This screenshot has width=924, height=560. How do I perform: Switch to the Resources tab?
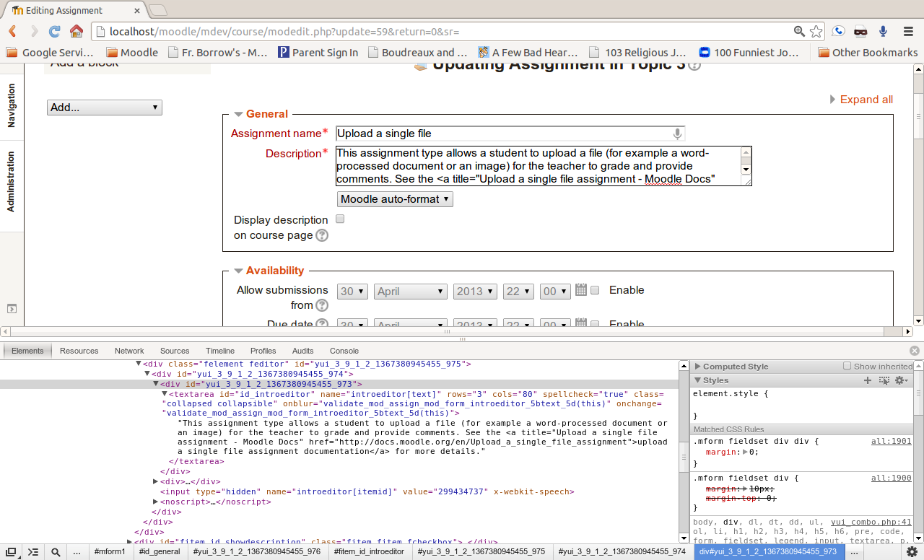79,351
